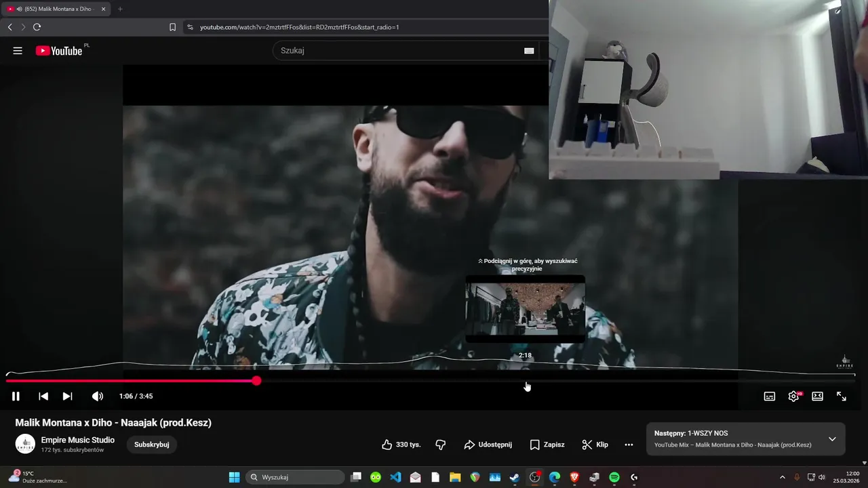Skip to previous video in playlist
This screenshot has width=868, height=488.
(x=43, y=396)
